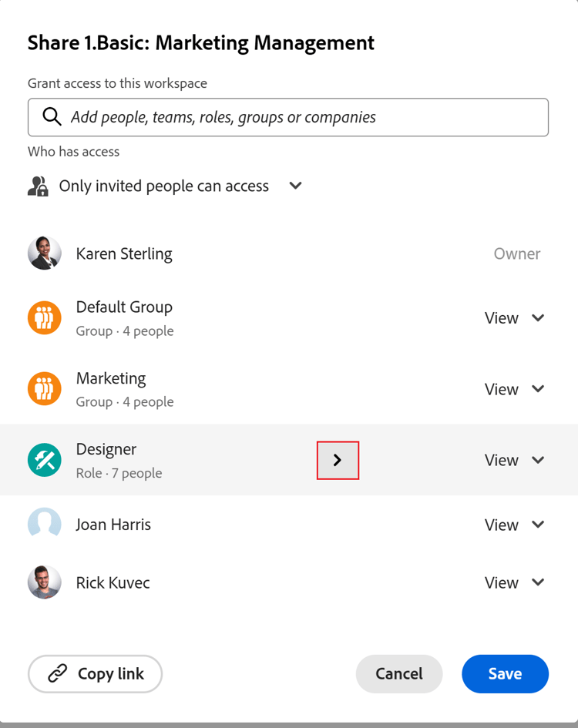The width and height of the screenshot is (578, 728).
Task: Click the Add people search field
Action: tap(288, 117)
